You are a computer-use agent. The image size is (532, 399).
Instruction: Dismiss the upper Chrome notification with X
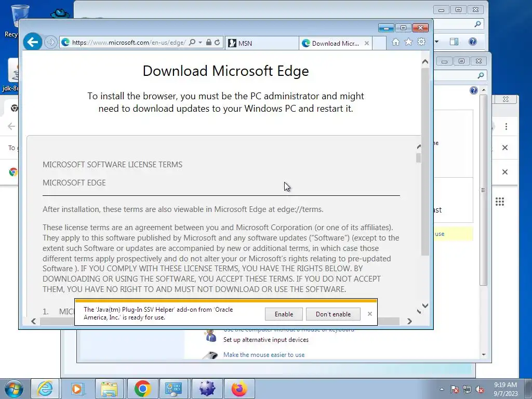click(x=505, y=148)
